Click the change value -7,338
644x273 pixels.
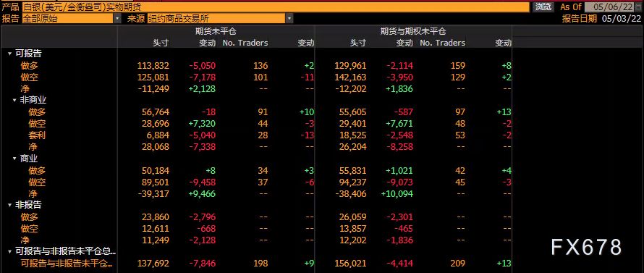(x=203, y=147)
